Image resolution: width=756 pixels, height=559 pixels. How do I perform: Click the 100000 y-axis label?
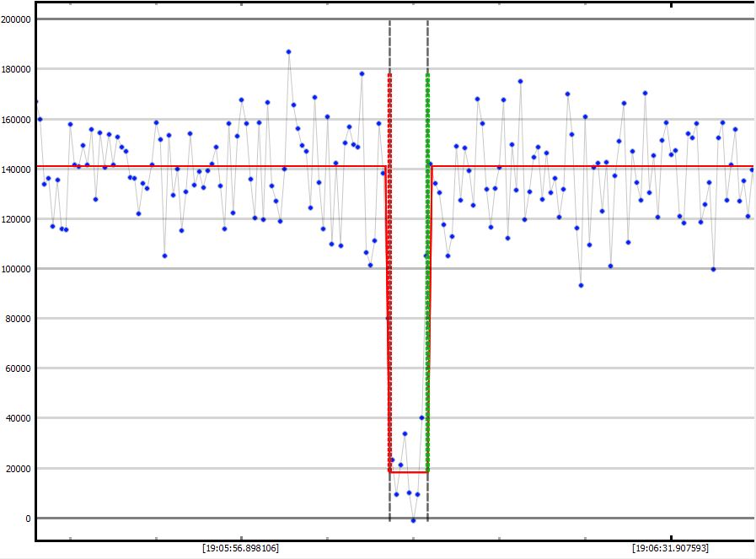click(17, 269)
